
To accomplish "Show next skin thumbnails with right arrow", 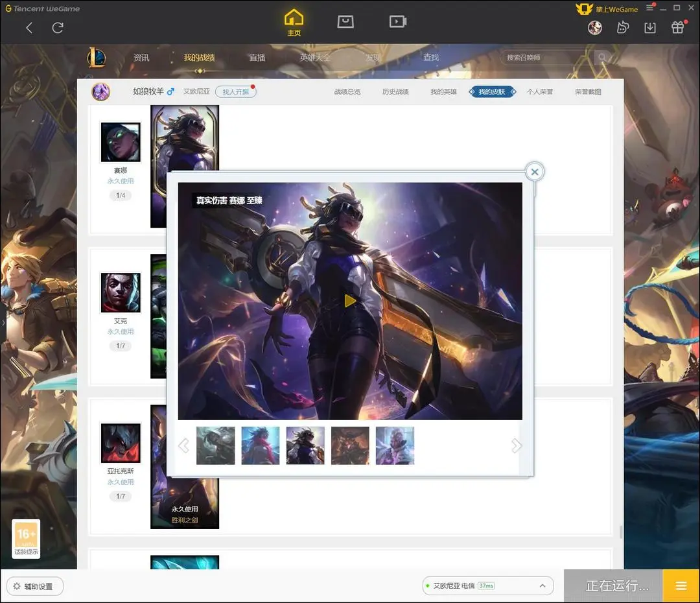I will coord(516,445).
